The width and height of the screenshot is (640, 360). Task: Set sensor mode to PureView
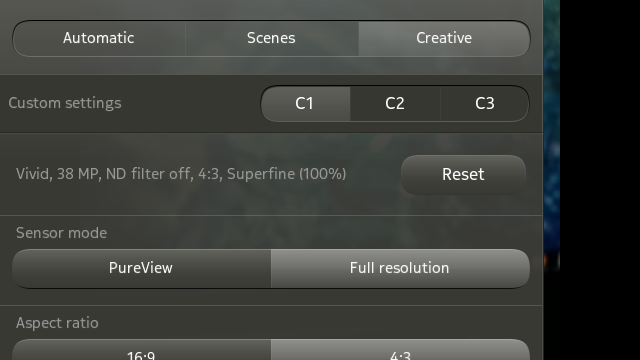pyautogui.click(x=141, y=268)
